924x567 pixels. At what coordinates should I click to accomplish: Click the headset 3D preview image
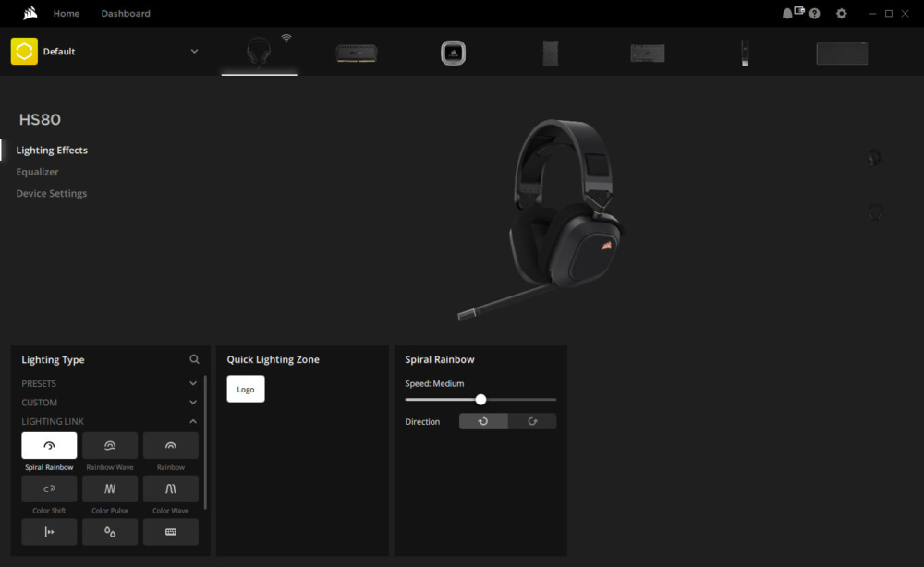[x=542, y=219]
